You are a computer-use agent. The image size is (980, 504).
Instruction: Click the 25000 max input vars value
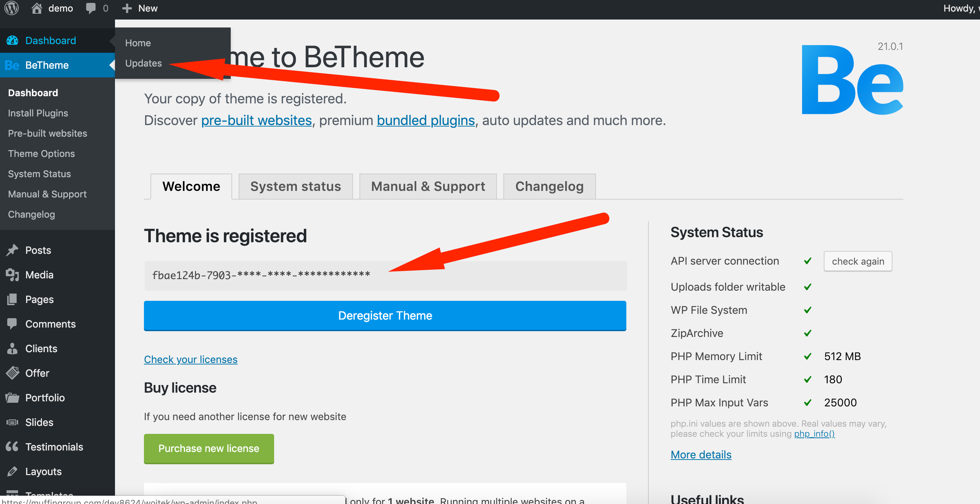point(840,402)
